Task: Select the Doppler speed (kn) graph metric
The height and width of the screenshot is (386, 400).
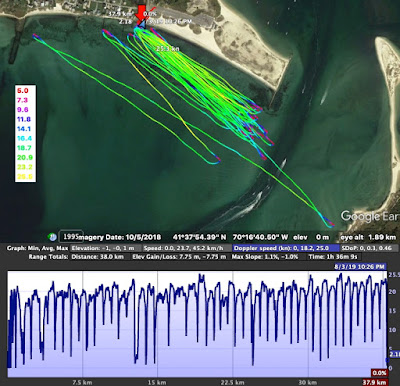Action: point(285,248)
